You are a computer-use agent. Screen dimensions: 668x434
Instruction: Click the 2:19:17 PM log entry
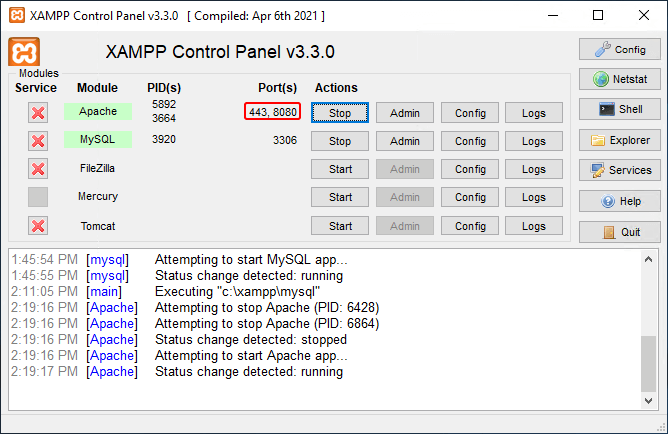(177, 372)
